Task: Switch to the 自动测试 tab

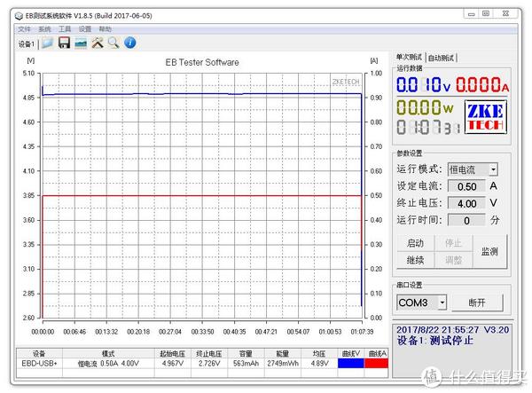Action: 441,58
